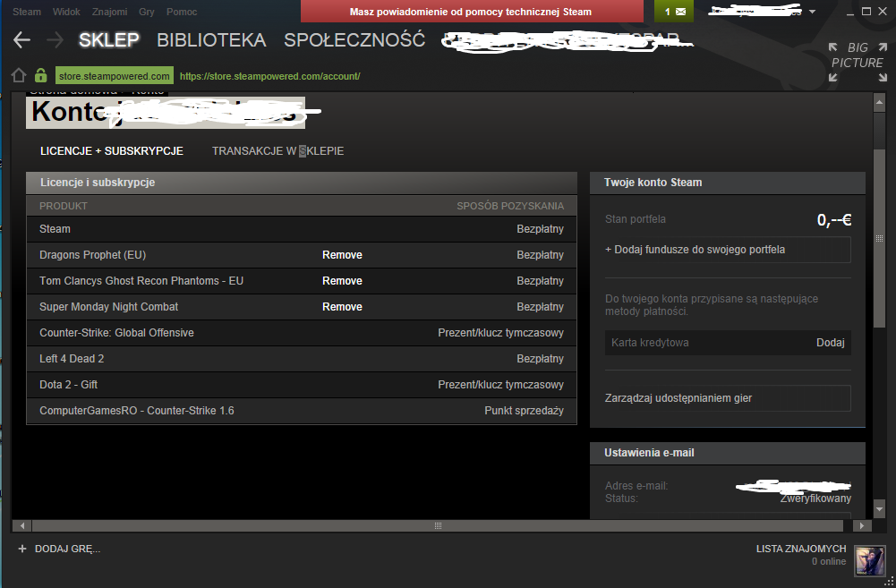
Task: Click Dodaj next to Karta kredytowa
Action: coord(830,342)
